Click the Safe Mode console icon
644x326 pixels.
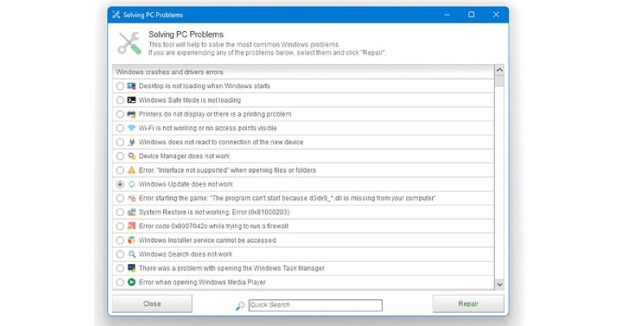pyautogui.click(x=131, y=100)
